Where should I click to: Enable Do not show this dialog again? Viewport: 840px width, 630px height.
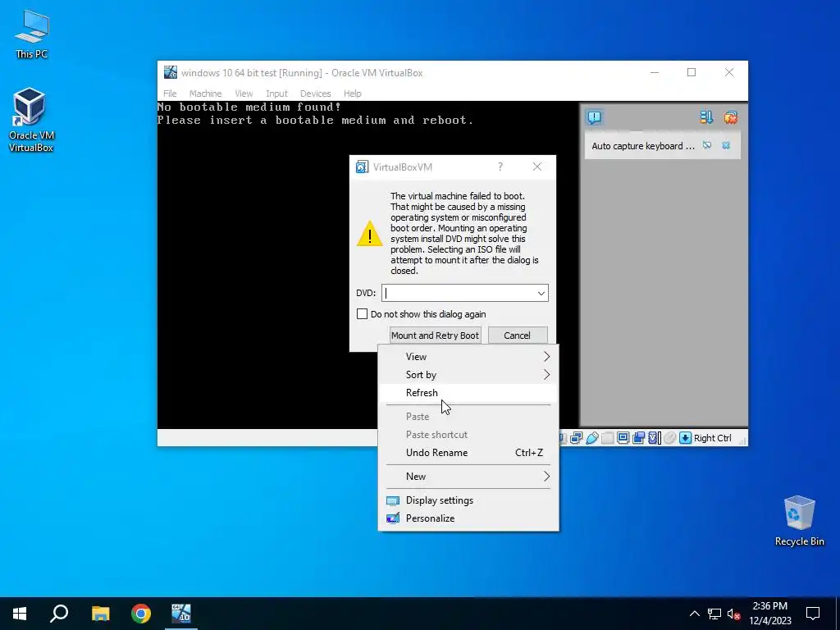(362, 314)
